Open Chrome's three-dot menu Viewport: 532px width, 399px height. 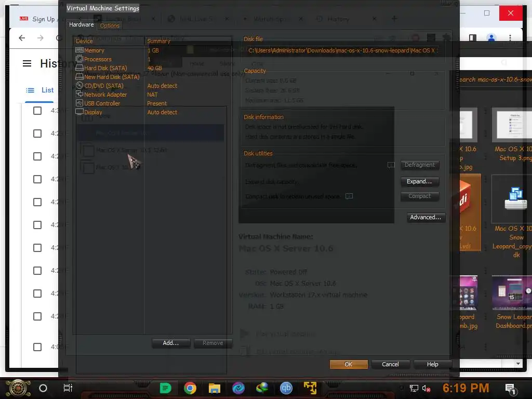click(510, 37)
